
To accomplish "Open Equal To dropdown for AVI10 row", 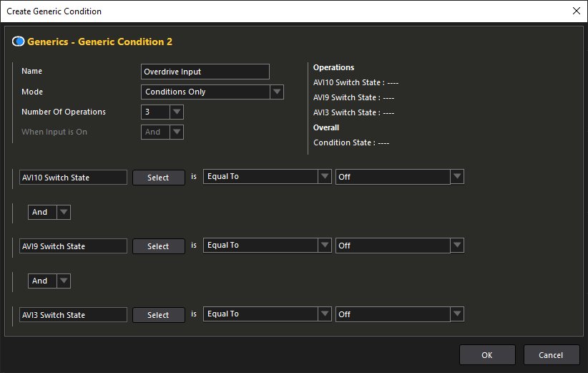I will 267,176.
